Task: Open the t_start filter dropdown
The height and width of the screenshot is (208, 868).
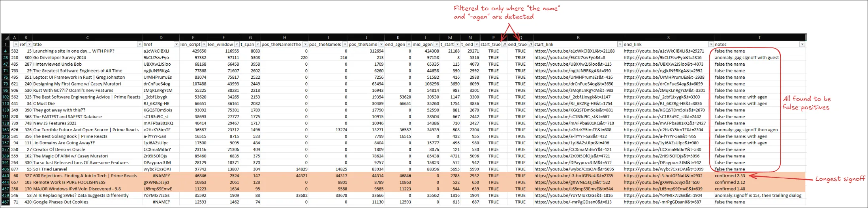Action: (457, 44)
